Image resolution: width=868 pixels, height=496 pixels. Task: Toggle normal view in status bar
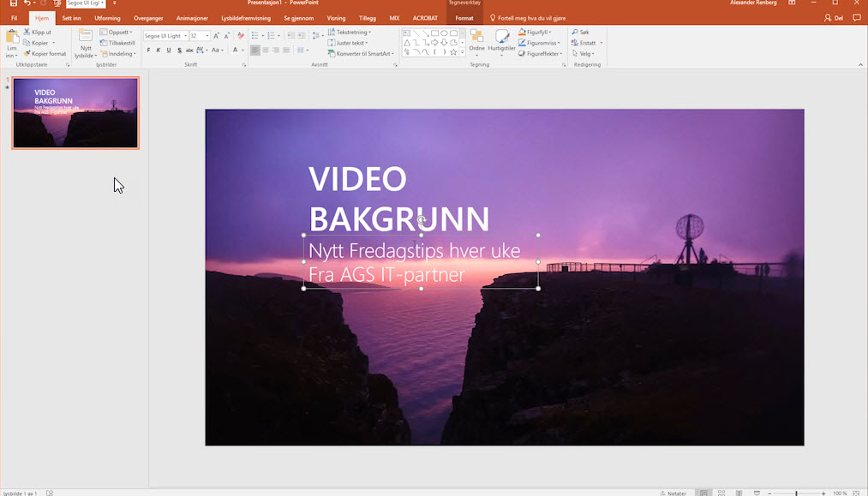tap(703, 493)
